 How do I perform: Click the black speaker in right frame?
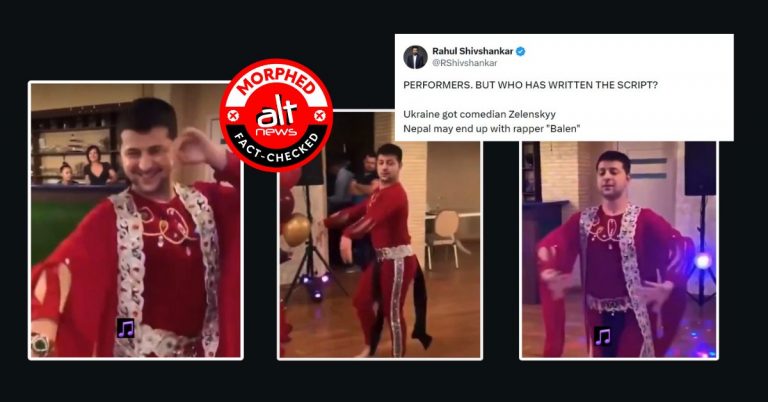[700, 169]
